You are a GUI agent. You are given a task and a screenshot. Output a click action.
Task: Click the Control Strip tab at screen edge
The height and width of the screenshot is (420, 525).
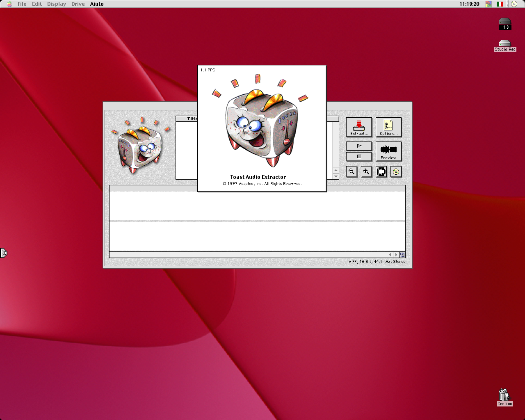pyautogui.click(x=3, y=253)
